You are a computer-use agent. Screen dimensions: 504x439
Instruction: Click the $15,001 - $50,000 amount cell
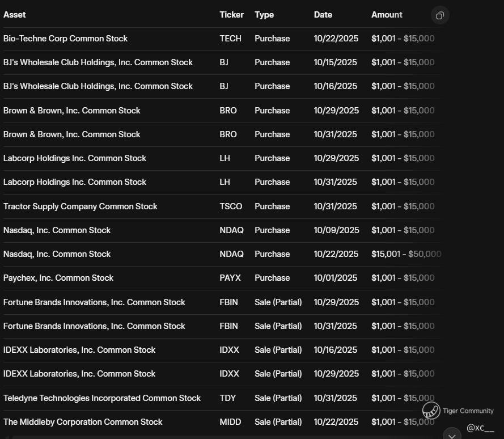(406, 254)
